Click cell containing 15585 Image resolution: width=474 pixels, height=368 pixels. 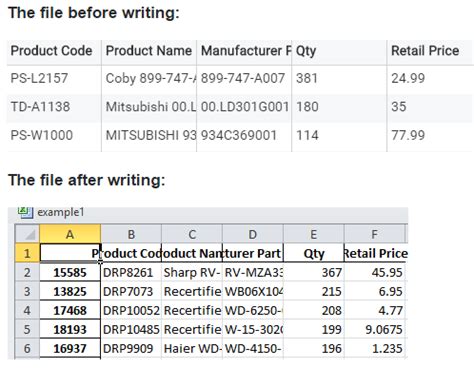(70, 272)
